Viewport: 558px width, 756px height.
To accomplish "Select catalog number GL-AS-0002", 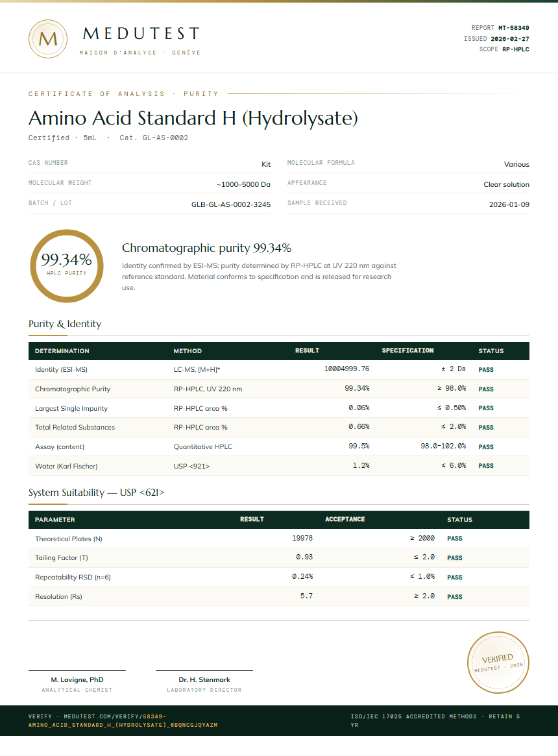I will [x=165, y=138].
